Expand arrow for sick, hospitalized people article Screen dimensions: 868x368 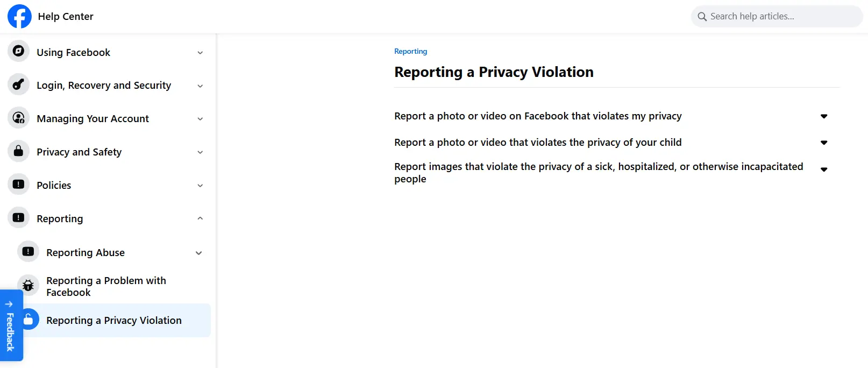[824, 169]
